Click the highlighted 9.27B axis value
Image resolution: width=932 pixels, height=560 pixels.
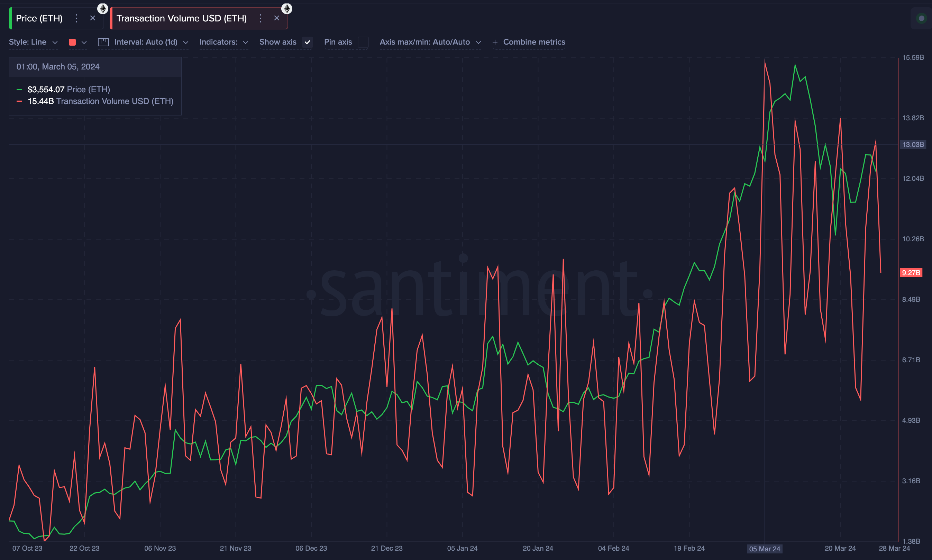pyautogui.click(x=912, y=272)
